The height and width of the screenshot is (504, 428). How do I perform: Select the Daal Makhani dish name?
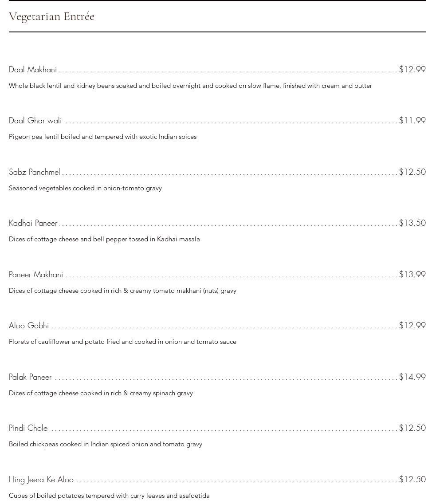coord(33,70)
